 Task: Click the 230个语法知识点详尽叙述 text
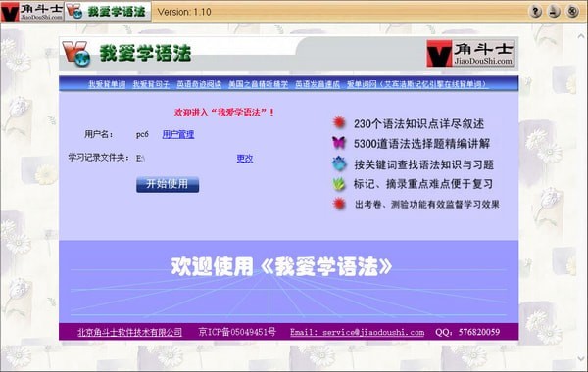[418, 123]
